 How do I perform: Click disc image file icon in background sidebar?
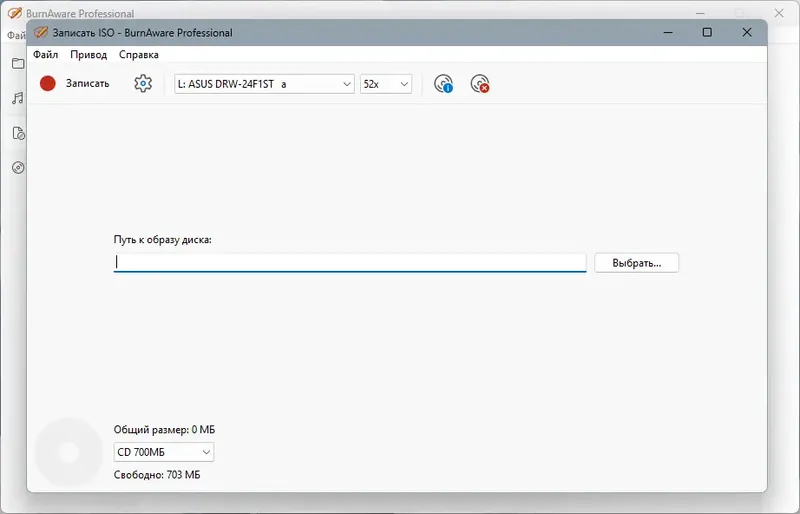tap(18, 133)
